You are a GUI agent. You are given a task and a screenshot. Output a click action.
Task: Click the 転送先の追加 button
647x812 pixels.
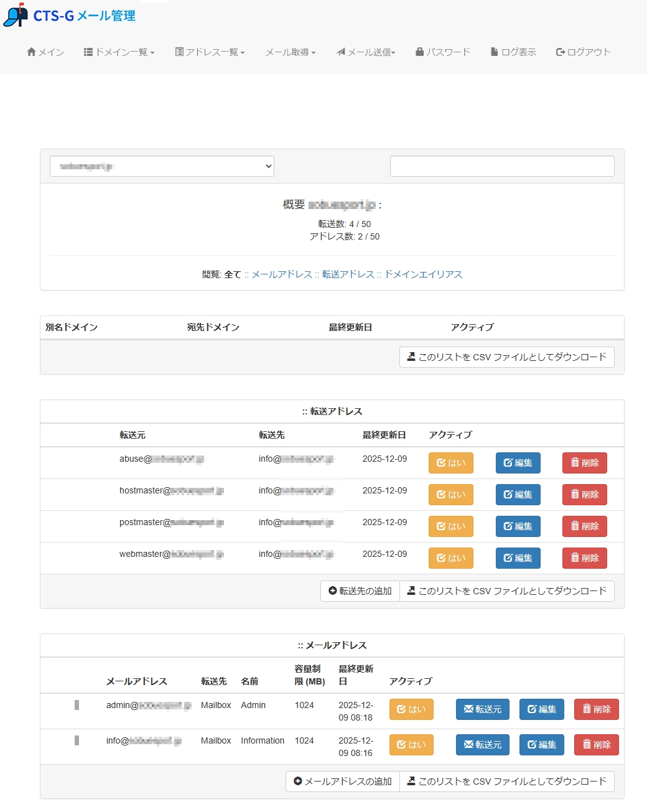pos(360,591)
